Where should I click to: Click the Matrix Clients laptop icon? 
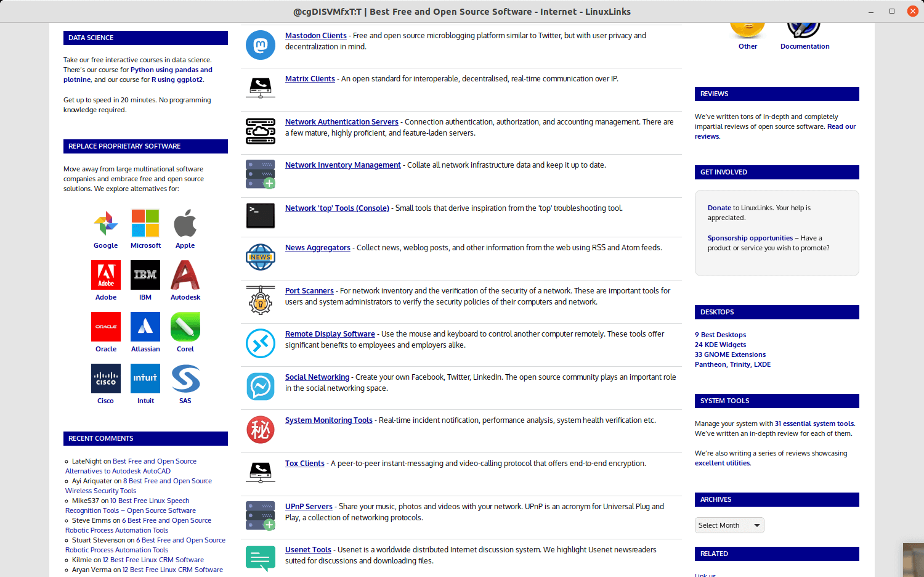pos(261,88)
